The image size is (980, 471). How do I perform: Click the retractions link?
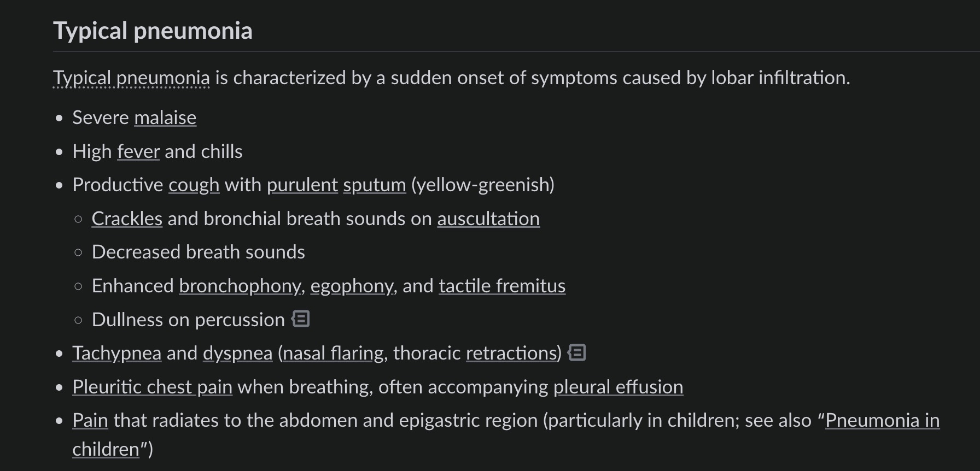point(511,354)
